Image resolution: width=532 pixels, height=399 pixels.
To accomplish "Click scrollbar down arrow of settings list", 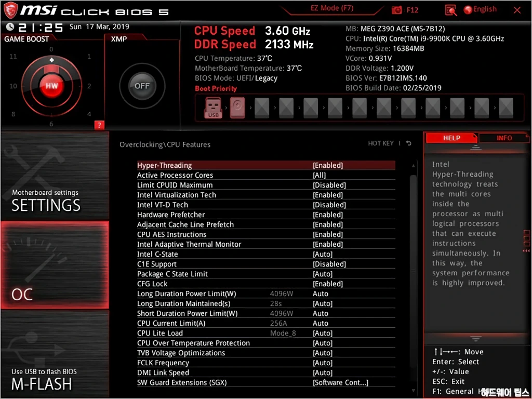I will pos(413,391).
